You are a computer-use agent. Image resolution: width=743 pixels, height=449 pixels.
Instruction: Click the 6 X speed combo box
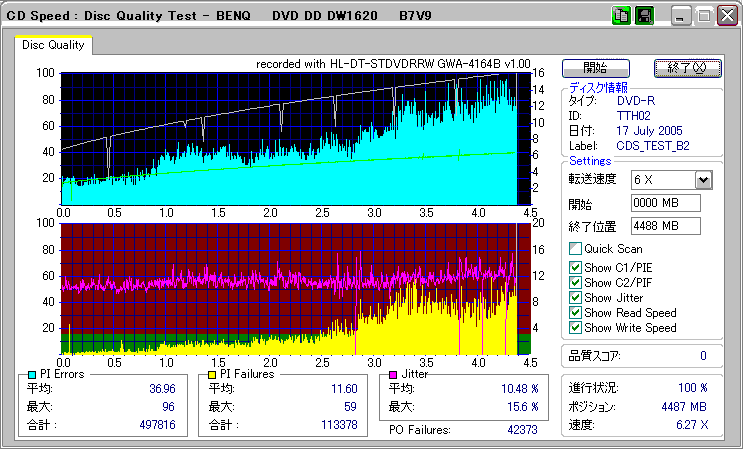pos(662,180)
